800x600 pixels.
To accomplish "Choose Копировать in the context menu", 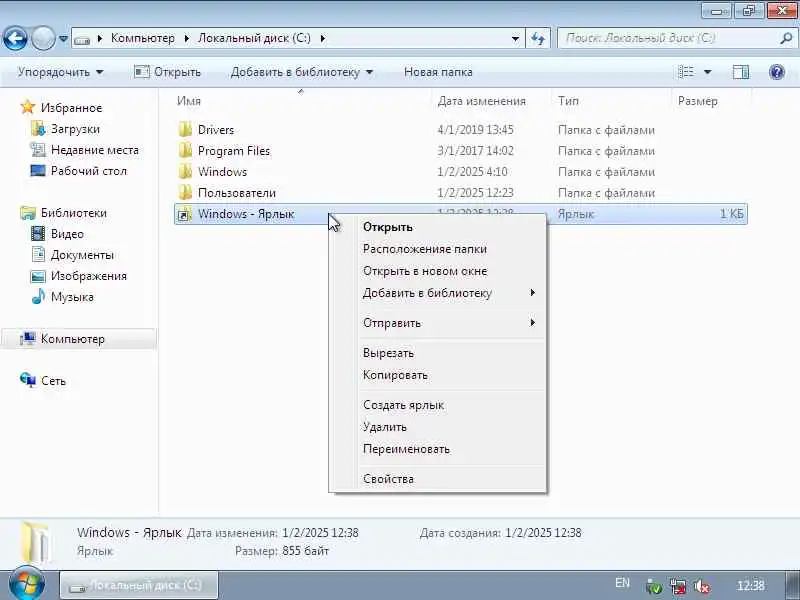I will pyautogui.click(x=395, y=374).
